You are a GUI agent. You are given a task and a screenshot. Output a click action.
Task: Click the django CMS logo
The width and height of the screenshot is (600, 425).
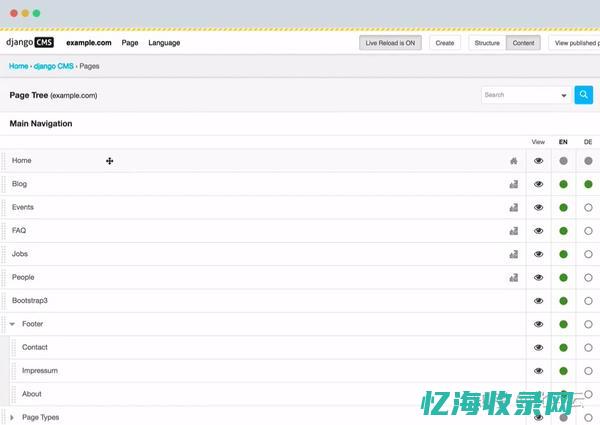[x=31, y=43]
